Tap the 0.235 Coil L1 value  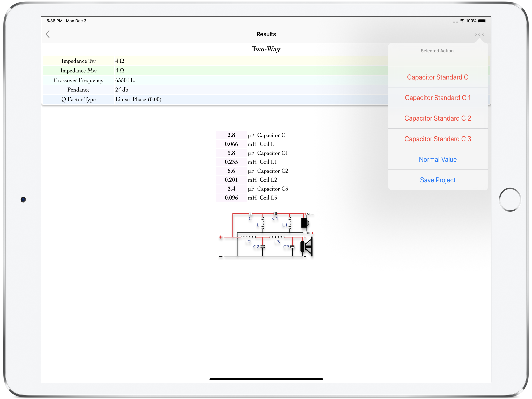coord(231,162)
